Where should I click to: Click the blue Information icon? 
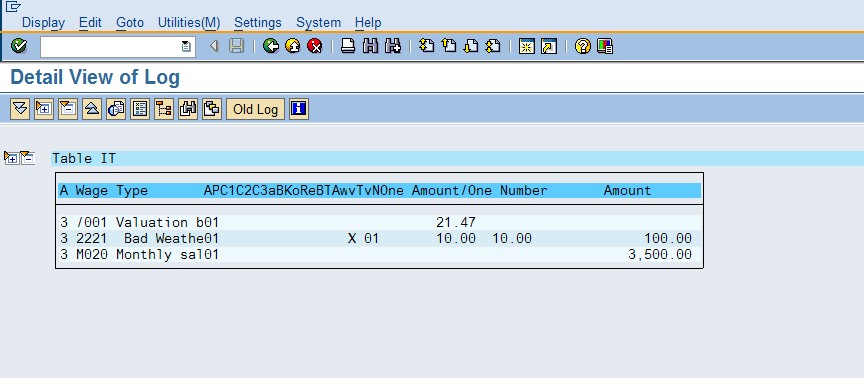(299, 109)
